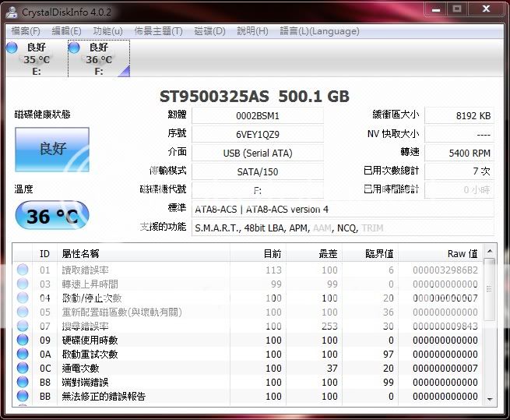Click raw value 0000032986B2
Viewport: 510px width, 420px height.
(x=445, y=270)
